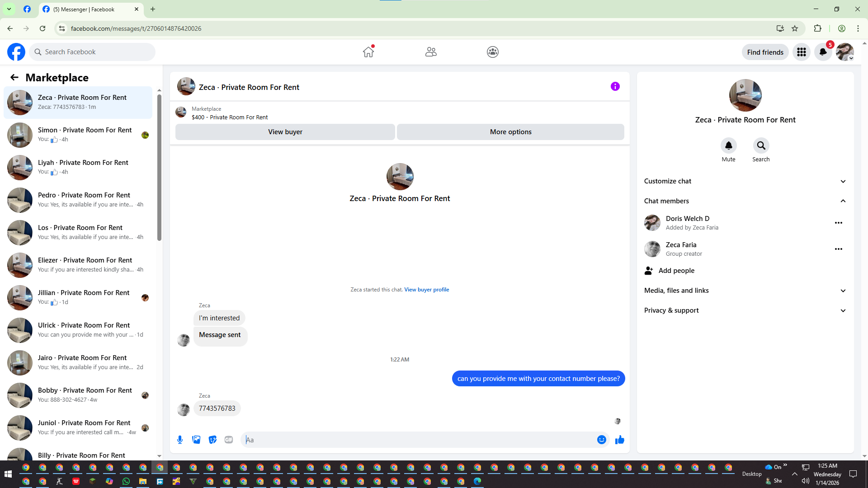Toggle the purple conversation information icon
Screen dimensions: 868x488
coord(615,86)
